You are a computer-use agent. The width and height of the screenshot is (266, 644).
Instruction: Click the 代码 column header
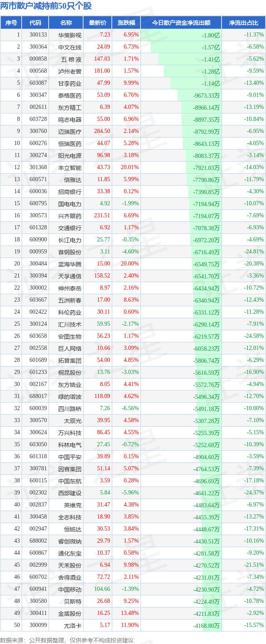click(x=35, y=23)
